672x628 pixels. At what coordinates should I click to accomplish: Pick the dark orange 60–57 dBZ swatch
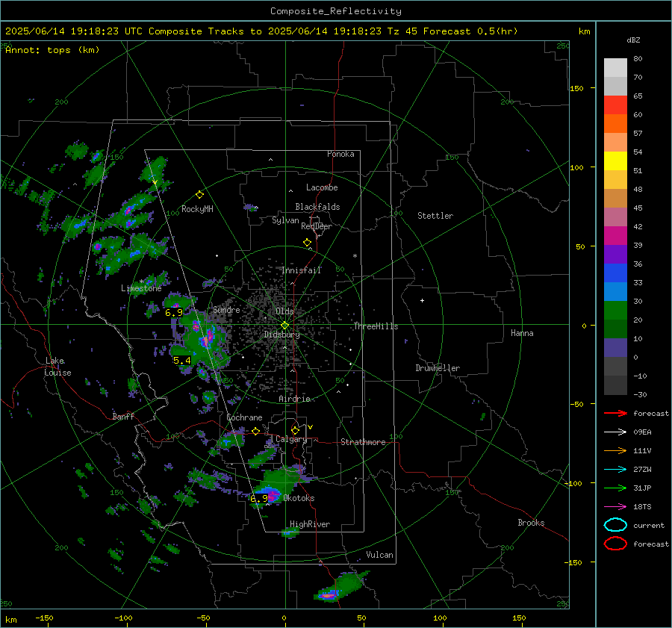pyautogui.click(x=615, y=124)
